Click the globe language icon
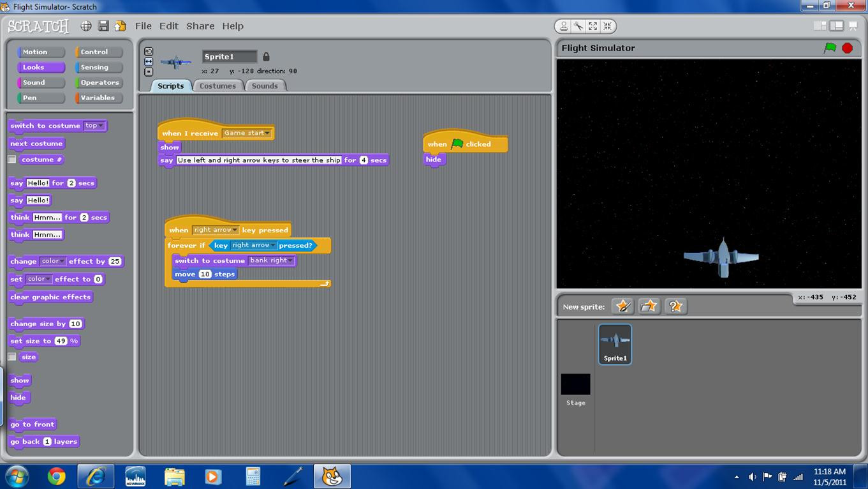This screenshot has width=868, height=489. click(86, 26)
